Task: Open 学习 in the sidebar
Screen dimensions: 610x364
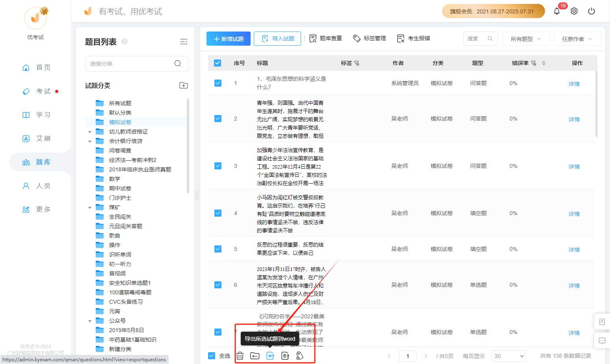Action: coord(36,115)
